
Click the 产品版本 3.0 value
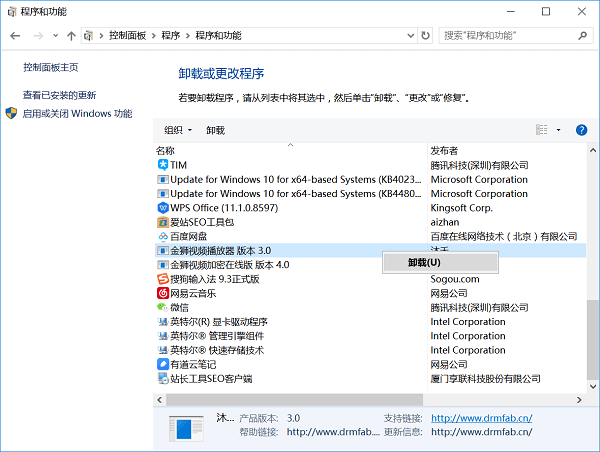293,418
